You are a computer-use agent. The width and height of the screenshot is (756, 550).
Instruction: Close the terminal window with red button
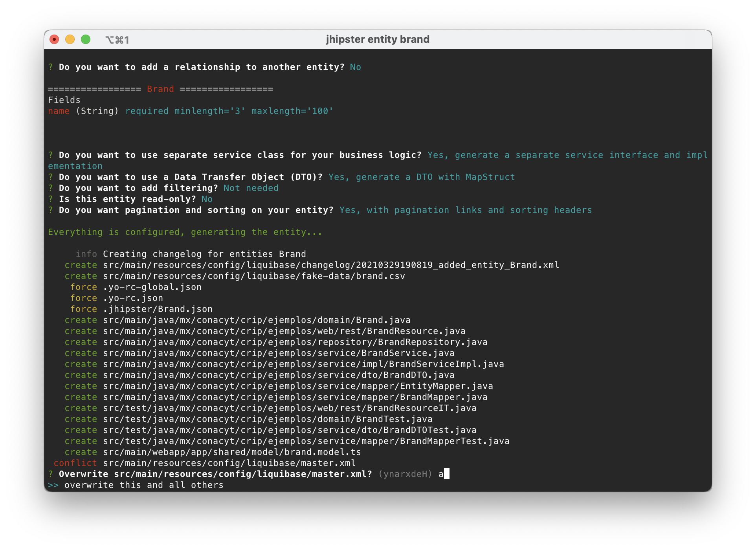54,39
